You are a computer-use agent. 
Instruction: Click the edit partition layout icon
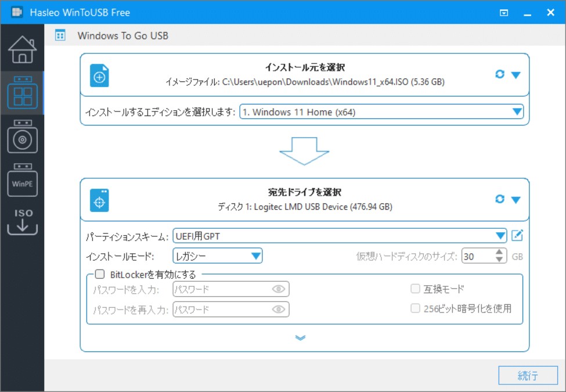[517, 235]
